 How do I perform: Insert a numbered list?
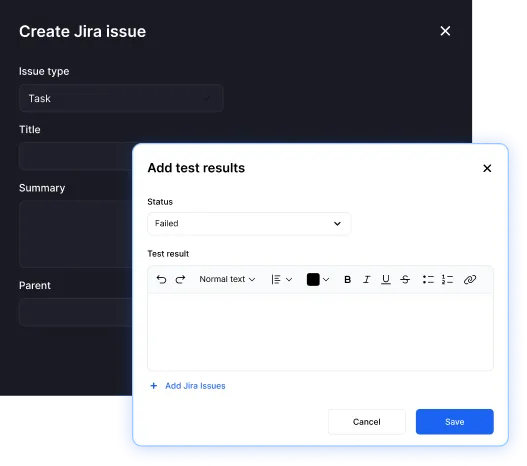[447, 279]
